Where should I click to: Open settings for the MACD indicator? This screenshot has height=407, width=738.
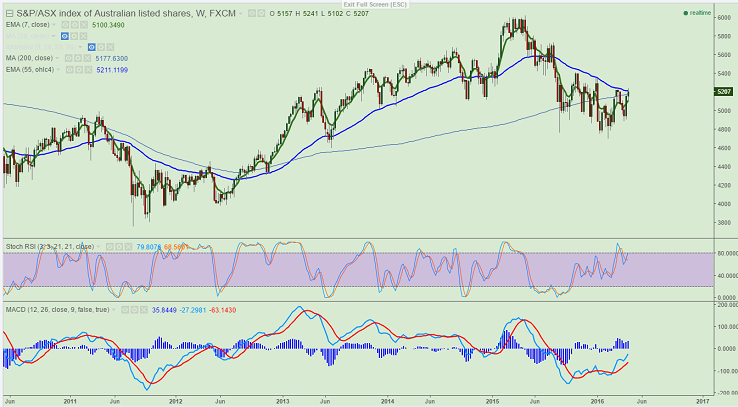pos(134,310)
